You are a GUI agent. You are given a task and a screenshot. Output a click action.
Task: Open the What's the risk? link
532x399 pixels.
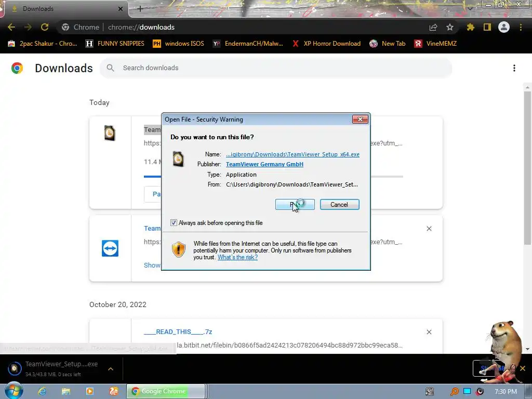pos(237,257)
